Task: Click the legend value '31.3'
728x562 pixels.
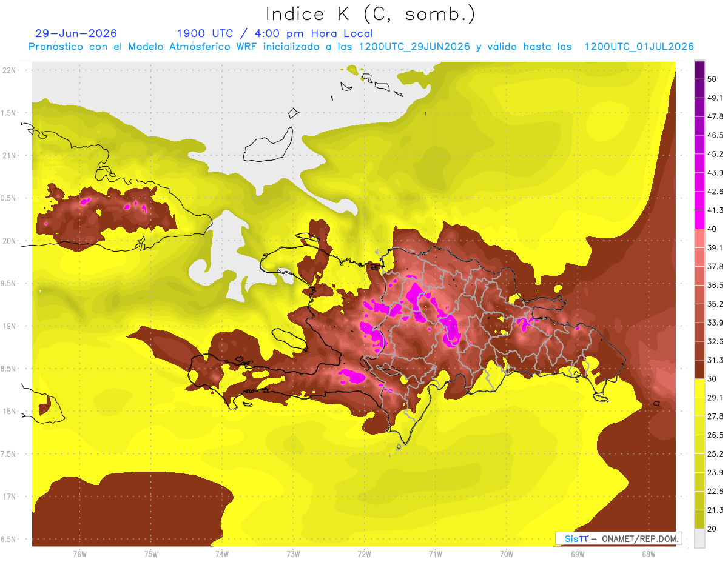Action: tap(715, 360)
